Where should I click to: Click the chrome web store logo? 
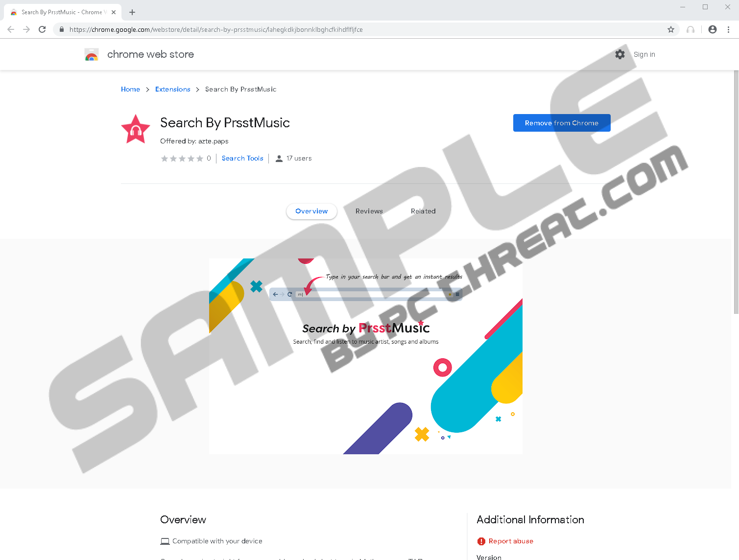pyautogui.click(x=92, y=54)
